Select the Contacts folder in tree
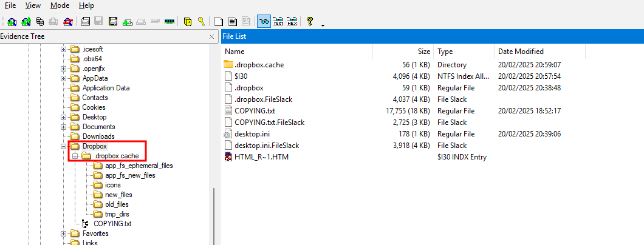Screen dimensions: 644x245 click(x=95, y=98)
